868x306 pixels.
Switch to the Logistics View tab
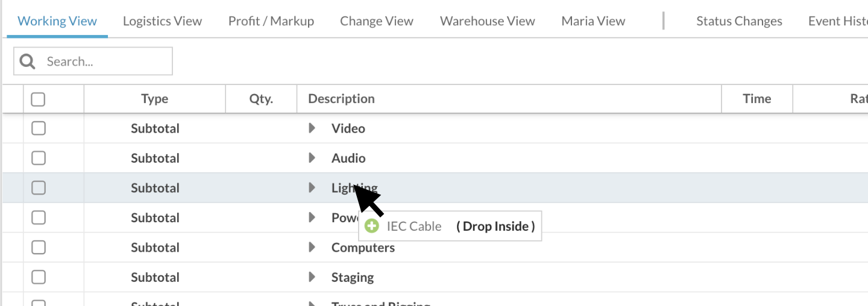point(162,21)
